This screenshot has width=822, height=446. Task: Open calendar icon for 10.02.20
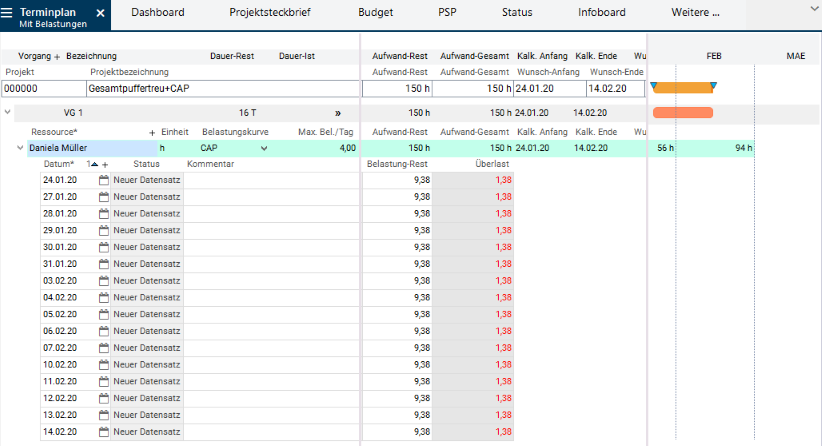coord(104,365)
